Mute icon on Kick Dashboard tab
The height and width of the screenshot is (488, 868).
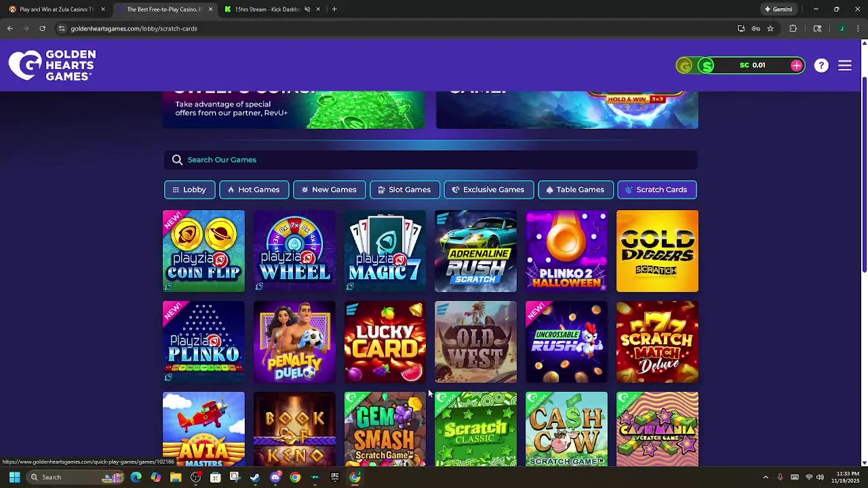(x=307, y=9)
